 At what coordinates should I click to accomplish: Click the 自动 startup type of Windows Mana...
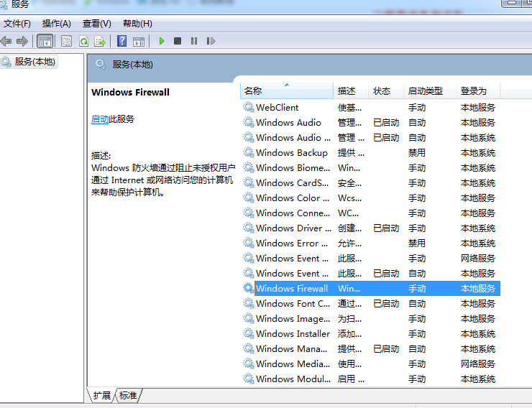tap(417, 349)
